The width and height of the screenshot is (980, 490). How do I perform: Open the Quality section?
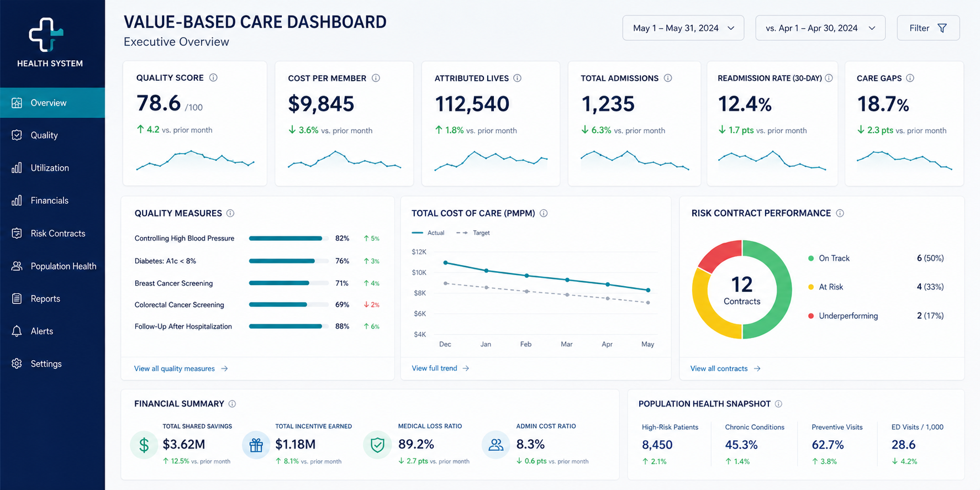[x=52, y=135]
